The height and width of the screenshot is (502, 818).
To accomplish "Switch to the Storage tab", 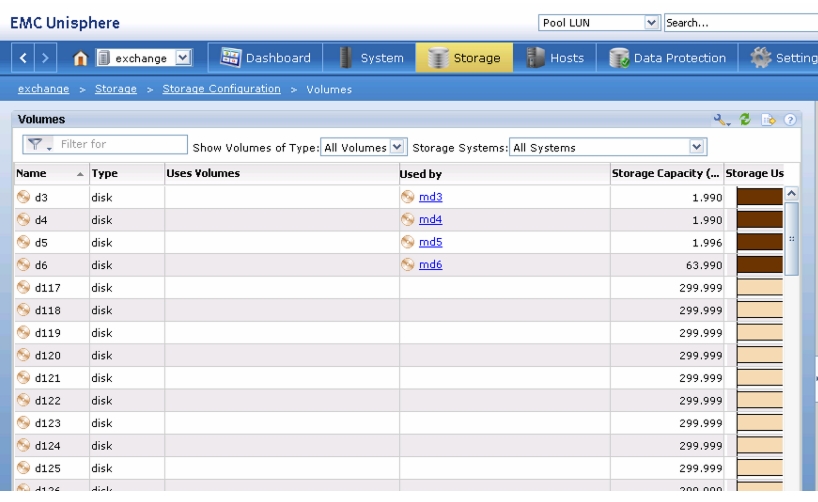I will click(464, 58).
